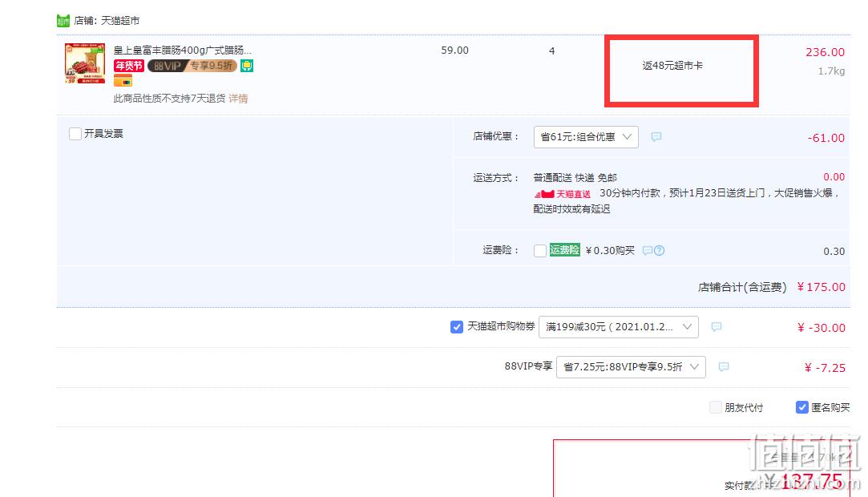Open 详情 link for return policy
Viewport: 868px width, 497px height.
(238, 99)
